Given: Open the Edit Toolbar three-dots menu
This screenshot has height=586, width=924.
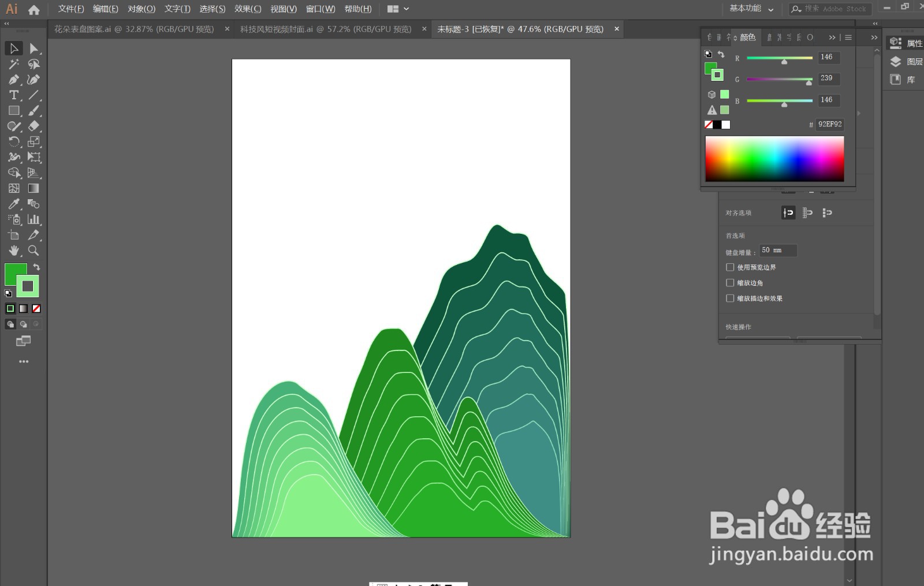Looking at the screenshot, I should tap(24, 362).
